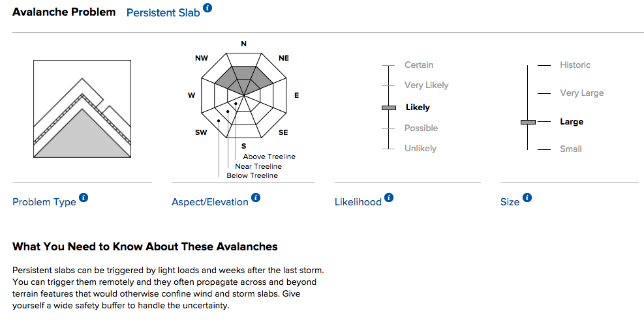Select the Unlikely likelihood label
The image size is (644, 324).
click(x=421, y=149)
